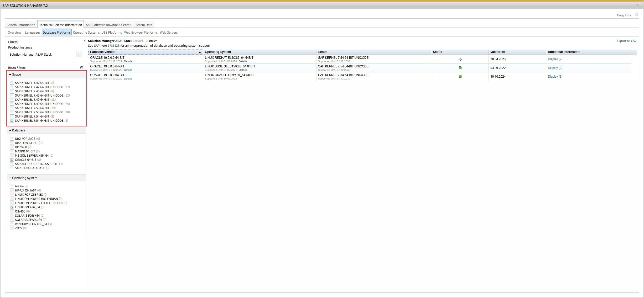
Task: Open database Details link in ORACLE OL9 row
Action: coord(128,79)
